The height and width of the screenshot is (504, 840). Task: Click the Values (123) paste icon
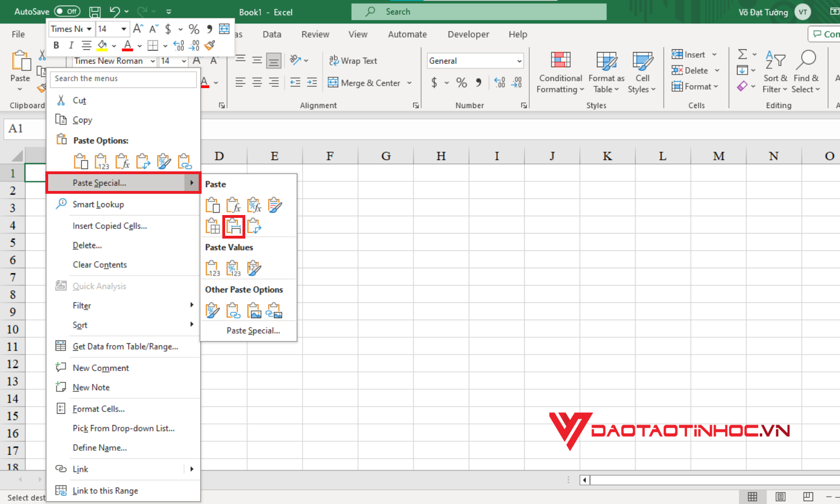pos(212,268)
